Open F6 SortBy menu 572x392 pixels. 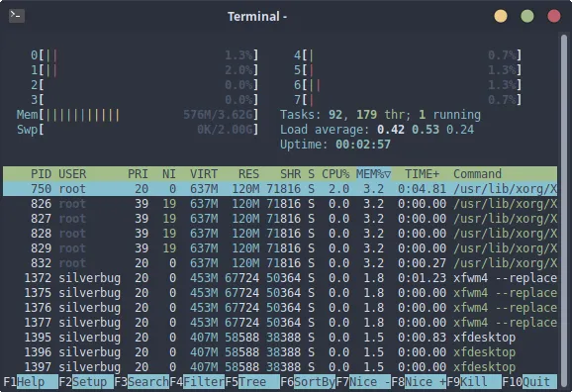click(x=308, y=382)
